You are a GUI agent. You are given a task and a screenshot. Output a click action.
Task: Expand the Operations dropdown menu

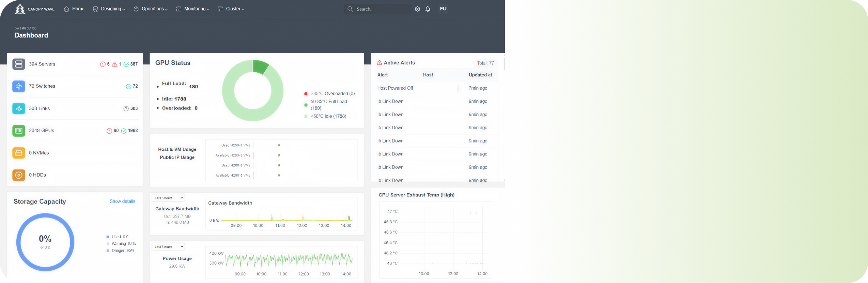151,9
